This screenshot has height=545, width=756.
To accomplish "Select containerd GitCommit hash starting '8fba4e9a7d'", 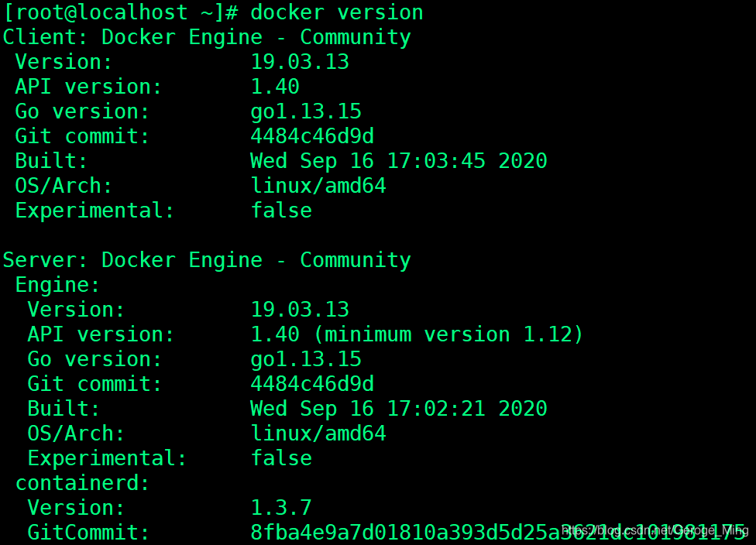I will point(498,533).
